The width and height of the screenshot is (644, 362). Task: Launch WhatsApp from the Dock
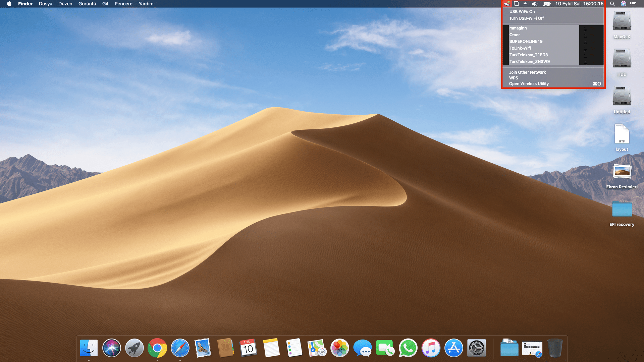tap(408, 348)
